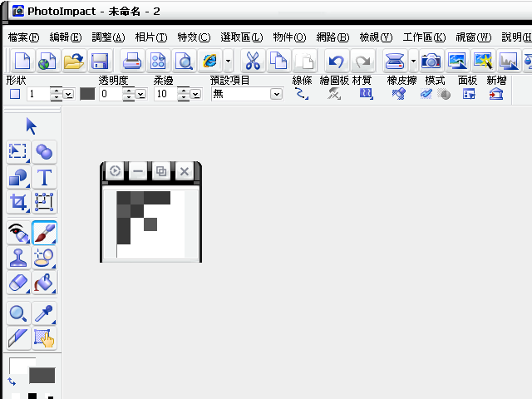Select the Path Drawing shapes tool
Screen dimensions: 532x399
click(18, 177)
